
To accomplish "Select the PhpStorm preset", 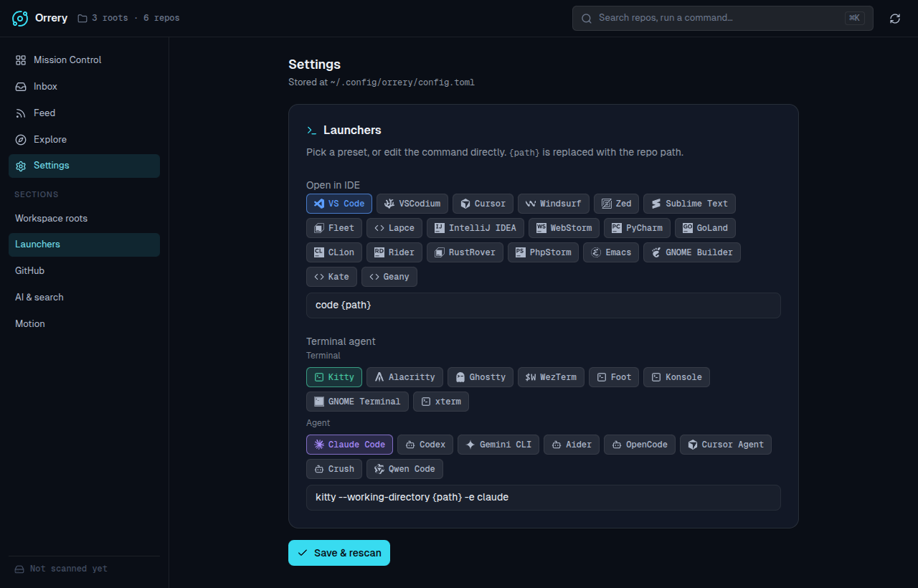I will [543, 252].
